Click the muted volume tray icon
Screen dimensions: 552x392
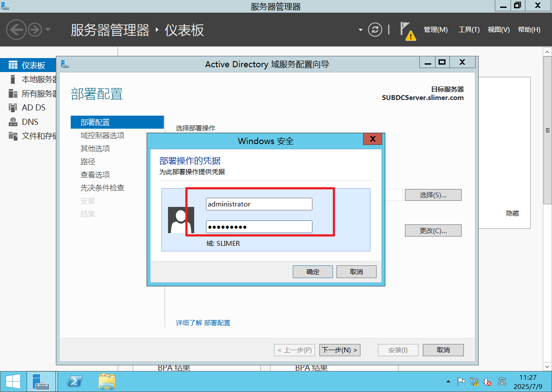(x=488, y=382)
